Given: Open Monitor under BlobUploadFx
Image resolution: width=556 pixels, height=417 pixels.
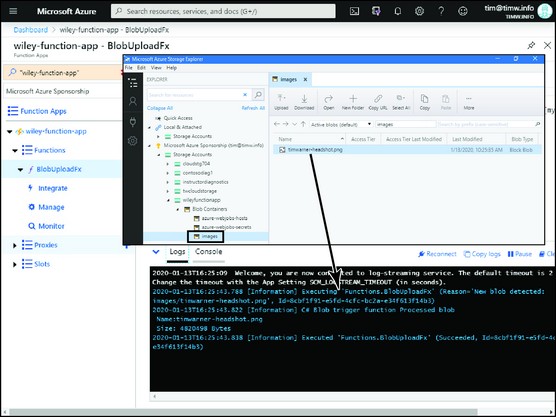Looking at the screenshot, I should coord(51,226).
